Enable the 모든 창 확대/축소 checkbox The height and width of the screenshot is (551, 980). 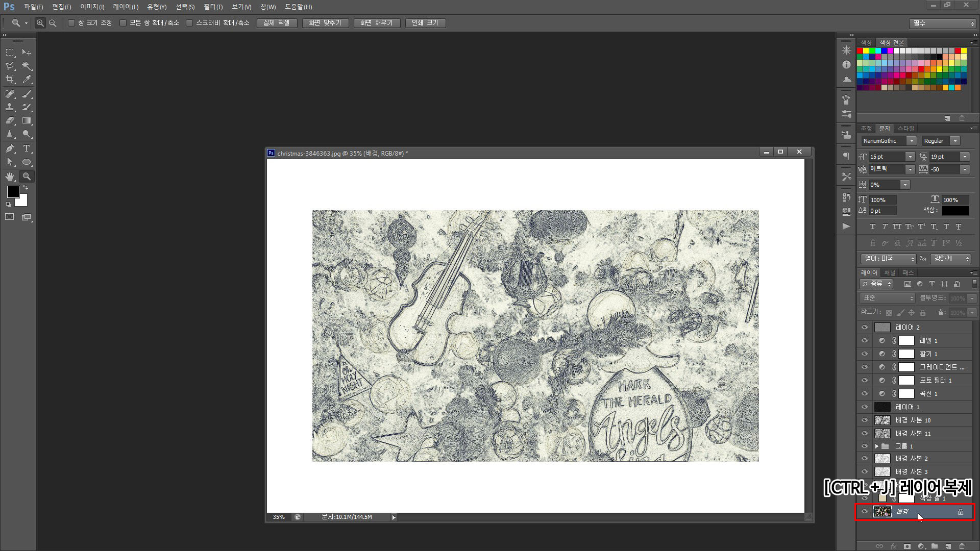123,23
